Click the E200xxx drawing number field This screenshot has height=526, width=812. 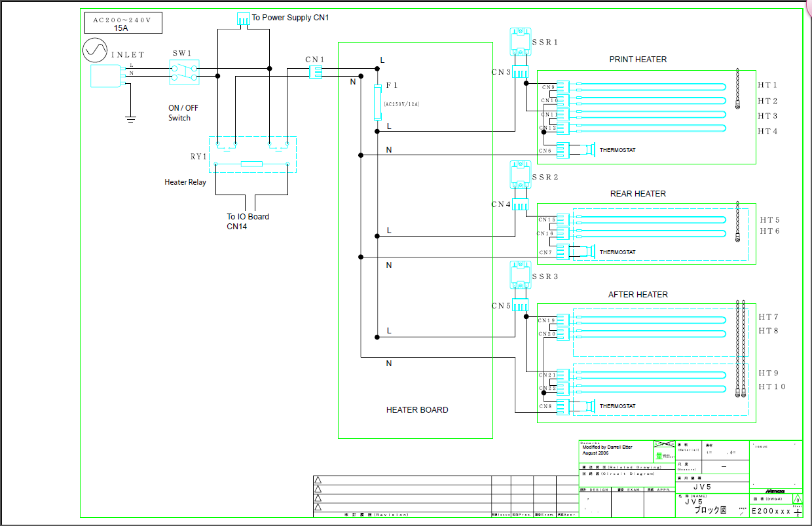tap(771, 511)
